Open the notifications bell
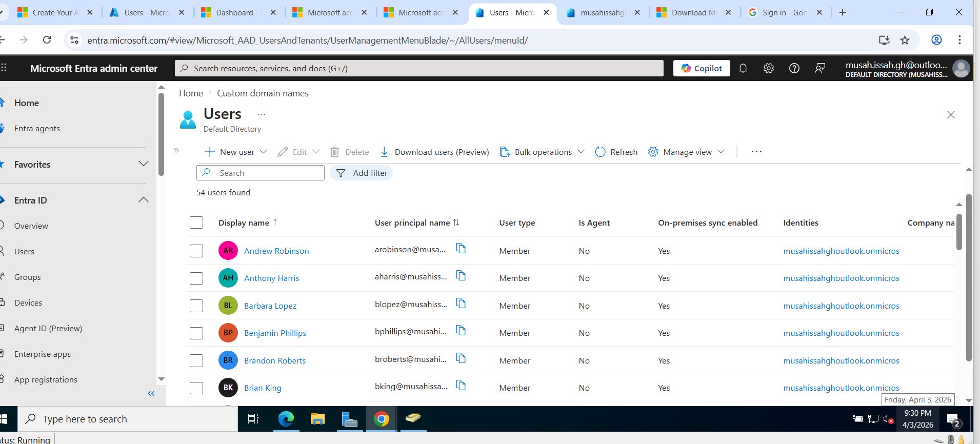 coord(743,68)
